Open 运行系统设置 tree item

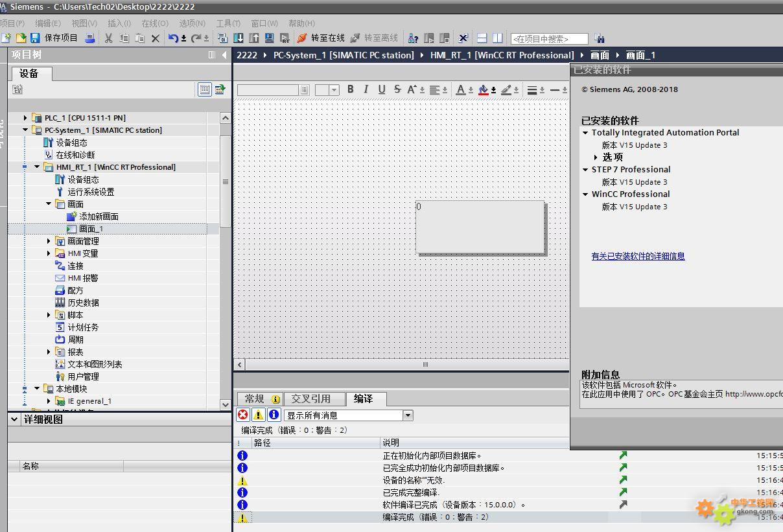[91, 192]
